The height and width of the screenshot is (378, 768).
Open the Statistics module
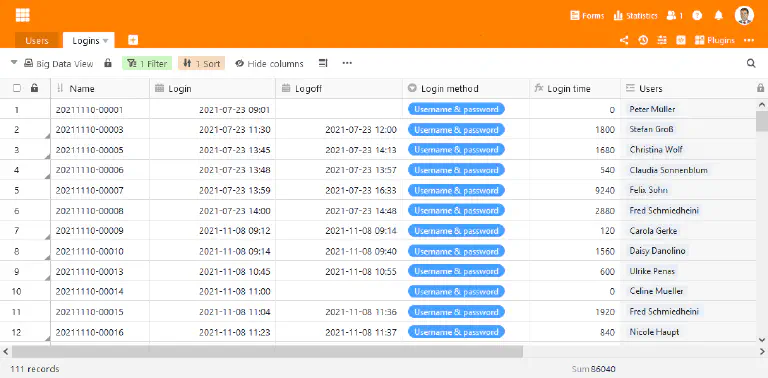(x=635, y=16)
